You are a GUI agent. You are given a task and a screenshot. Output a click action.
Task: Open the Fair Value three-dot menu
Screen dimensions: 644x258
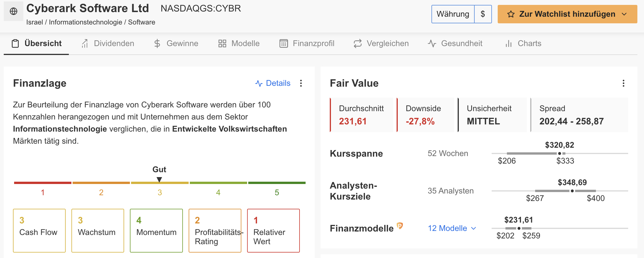(x=624, y=83)
